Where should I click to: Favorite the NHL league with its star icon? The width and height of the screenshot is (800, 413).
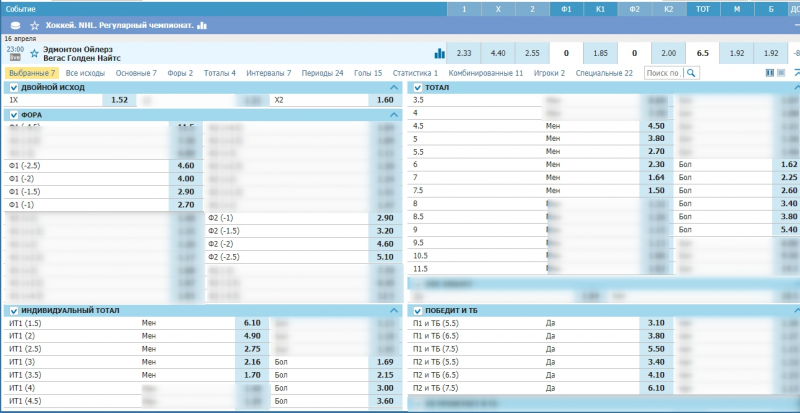click(35, 25)
